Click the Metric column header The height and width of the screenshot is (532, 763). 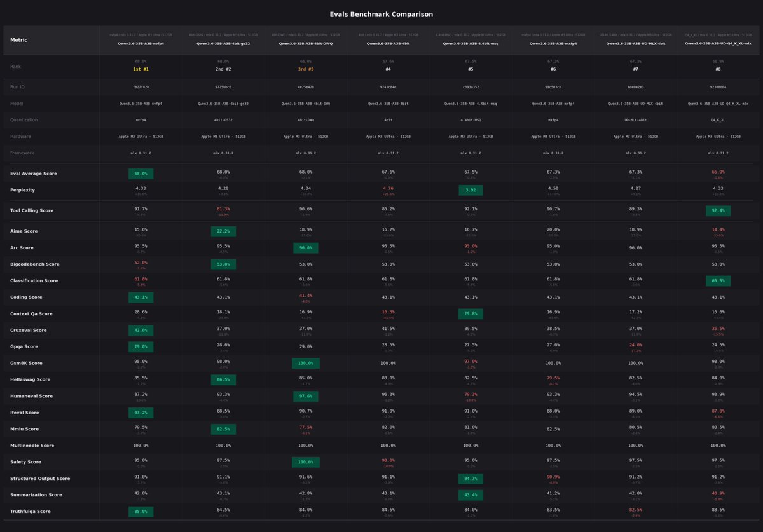[18, 40]
